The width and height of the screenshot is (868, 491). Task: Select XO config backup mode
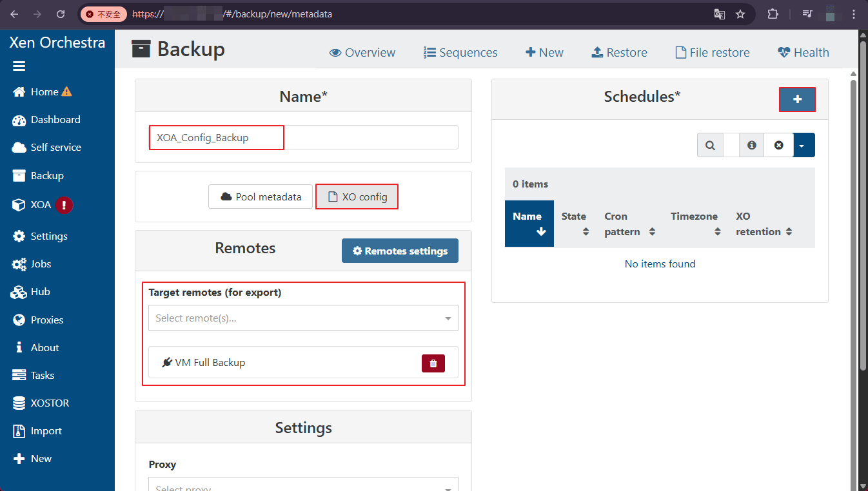tap(357, 197)
